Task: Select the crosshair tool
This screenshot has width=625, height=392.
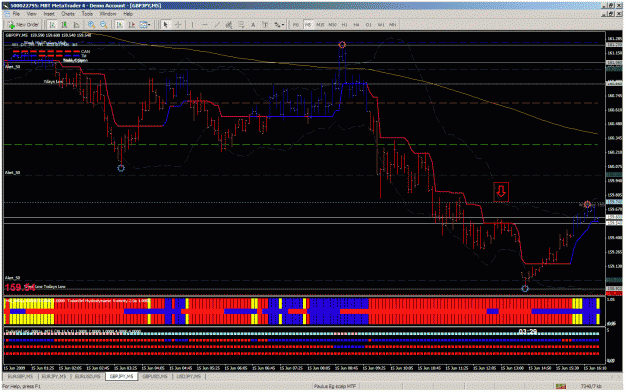Action: (x=178, y=25)
